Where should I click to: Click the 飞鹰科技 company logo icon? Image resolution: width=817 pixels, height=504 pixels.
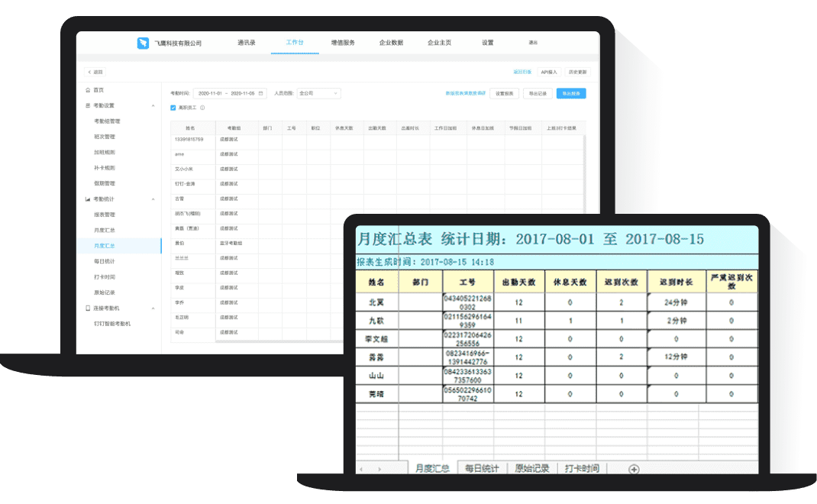[x=143, y=44]
